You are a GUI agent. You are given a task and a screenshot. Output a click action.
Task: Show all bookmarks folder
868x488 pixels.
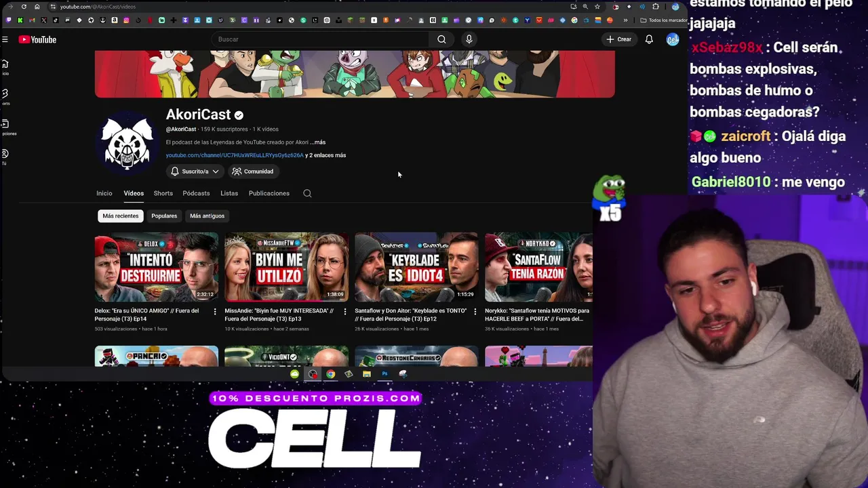point(664,20)
